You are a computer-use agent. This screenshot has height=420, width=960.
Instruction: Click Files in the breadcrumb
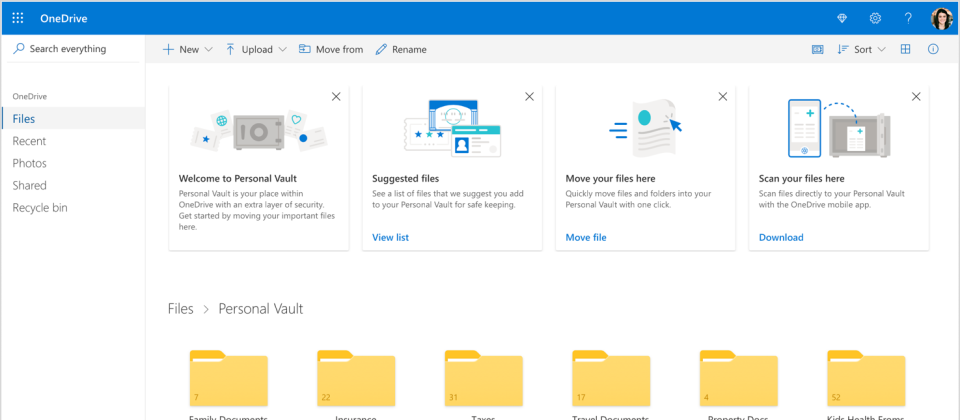181,309
